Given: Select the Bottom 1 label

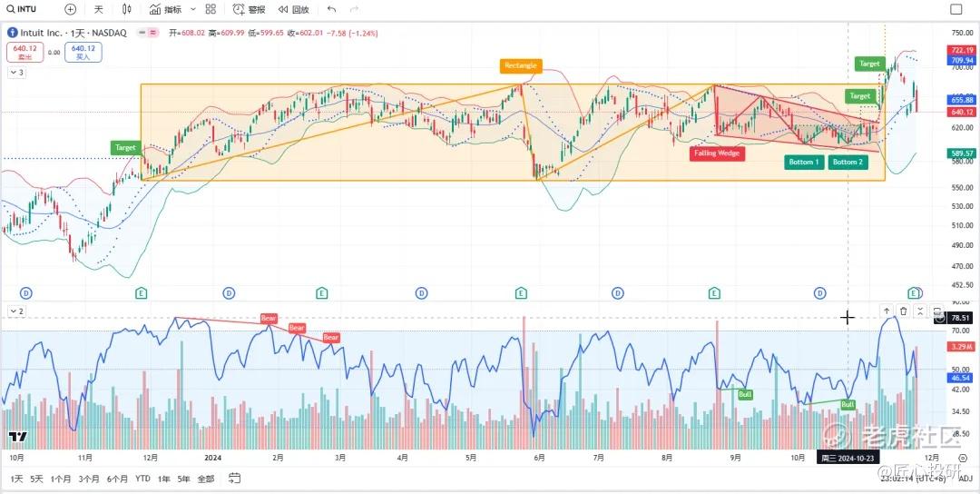Looking at the screenshot, I should point(804,162).
